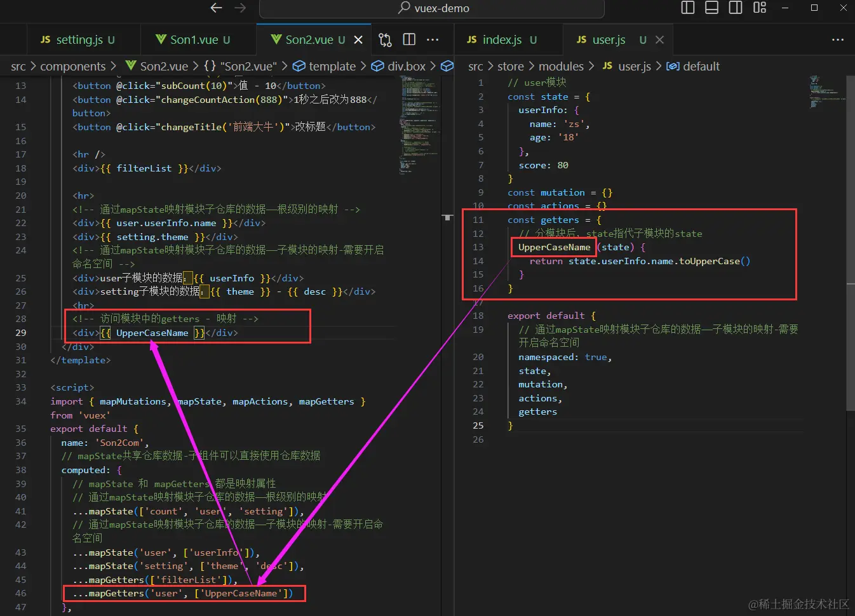Toggle the primary side bar layout icon
This screenshot has width=855, height=616.
click(x=688, y=8)
